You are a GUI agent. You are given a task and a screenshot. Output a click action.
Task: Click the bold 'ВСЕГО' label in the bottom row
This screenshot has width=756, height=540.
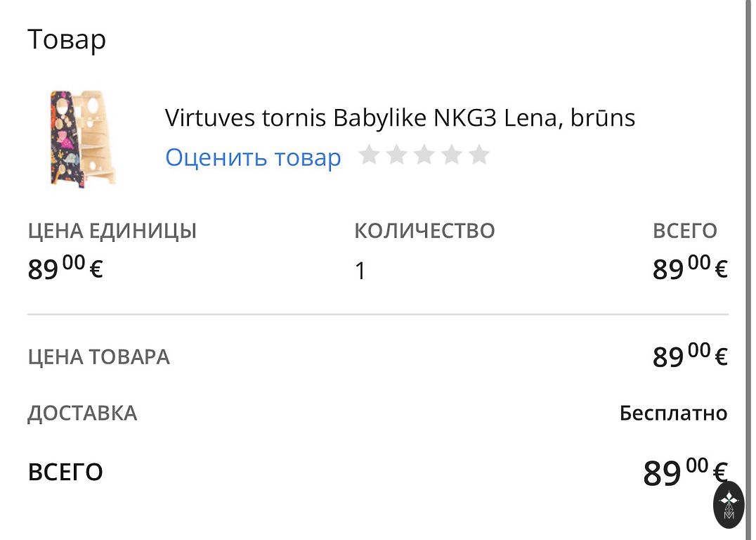click(x=65, y=472)
